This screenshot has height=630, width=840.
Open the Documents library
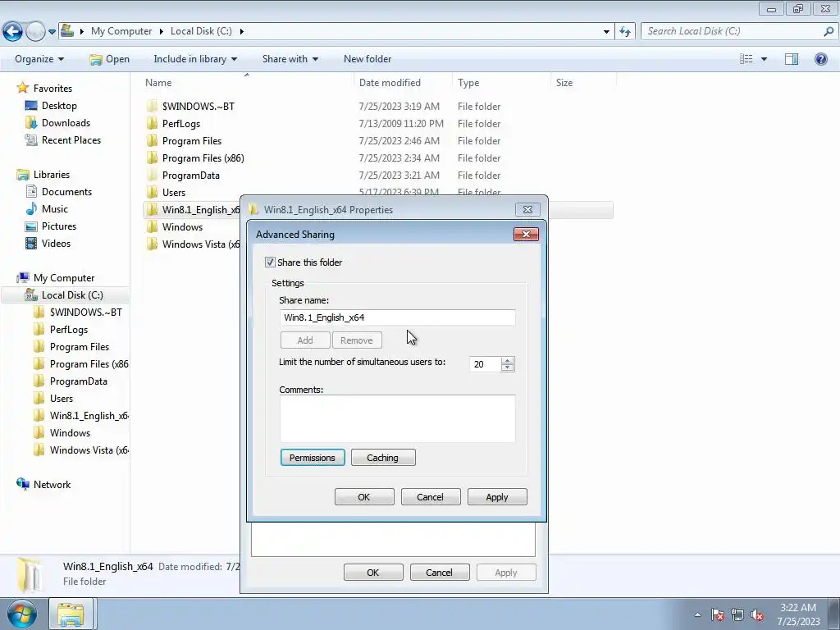tap(66, 192)
